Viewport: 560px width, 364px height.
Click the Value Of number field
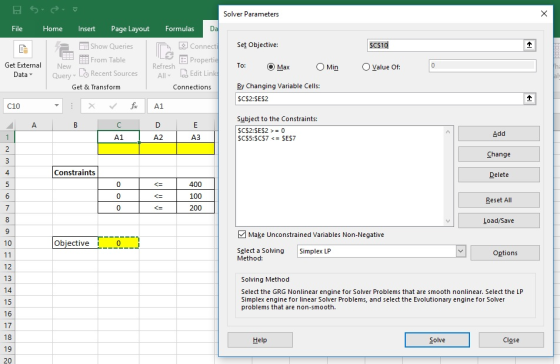pos(482,66)
